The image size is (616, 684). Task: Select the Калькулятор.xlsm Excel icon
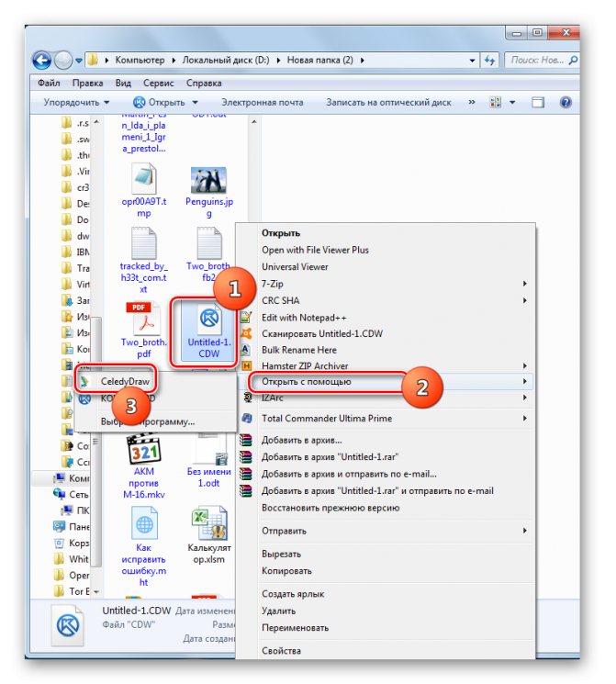point(209,523)
